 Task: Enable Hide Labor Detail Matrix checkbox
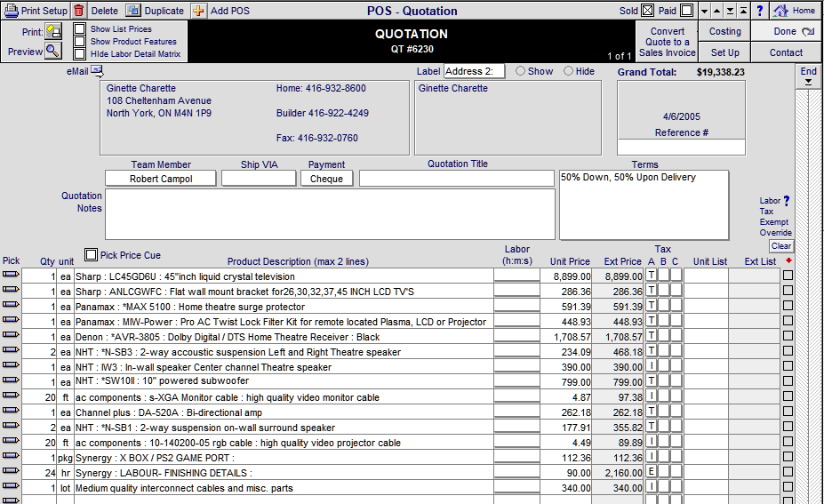tap(79, 53)
